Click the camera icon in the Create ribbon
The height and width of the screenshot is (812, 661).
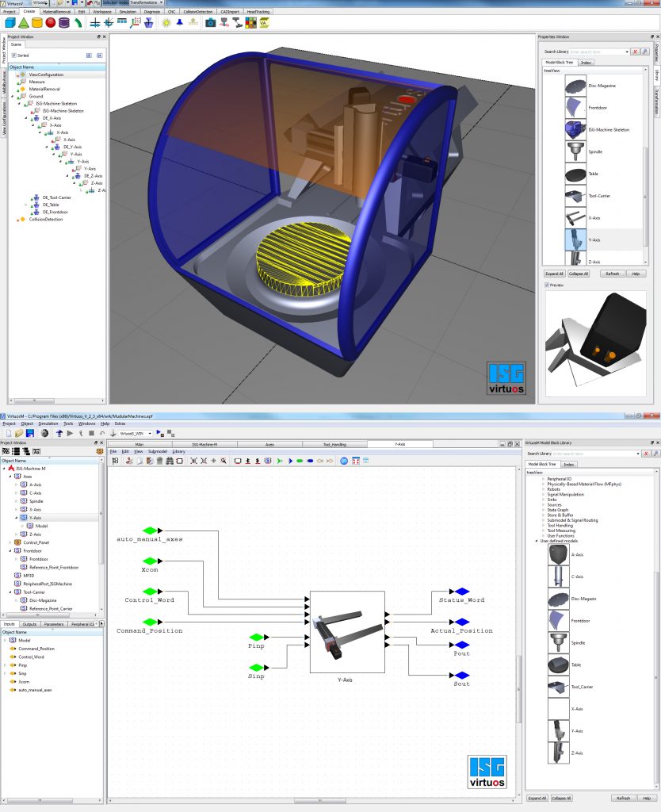210,23
